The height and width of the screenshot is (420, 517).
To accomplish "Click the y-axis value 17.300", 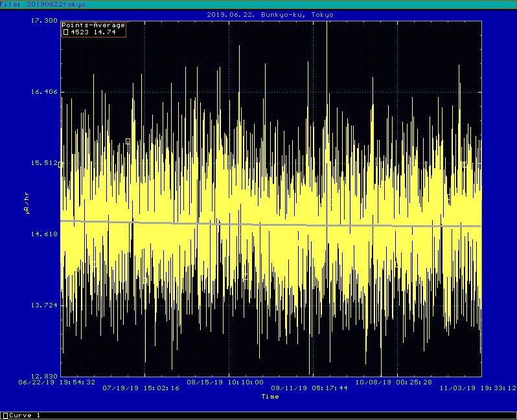I will [x=44, y=21].
